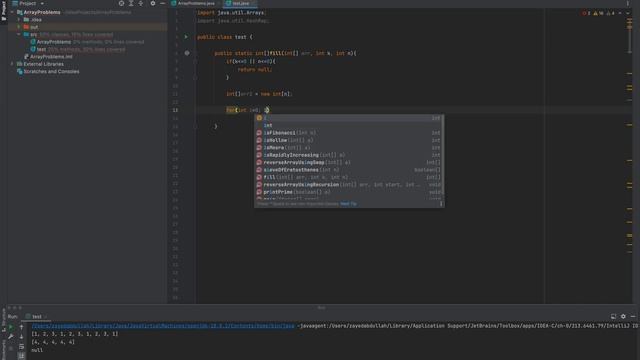Image resolution: width=640 pixels, height=360 pixels.
Task: Click the weak warnings count indicator
Action: [611, 13]
